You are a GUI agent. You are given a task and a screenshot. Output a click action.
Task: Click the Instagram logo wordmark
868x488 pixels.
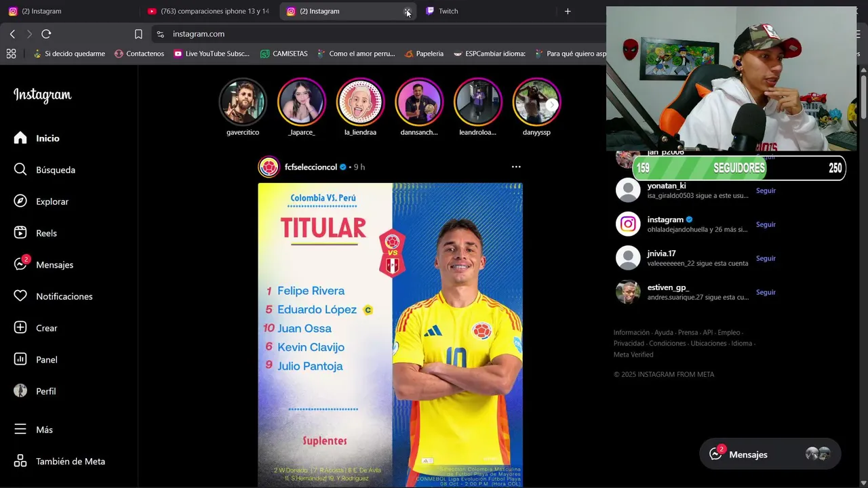(42, 95)
